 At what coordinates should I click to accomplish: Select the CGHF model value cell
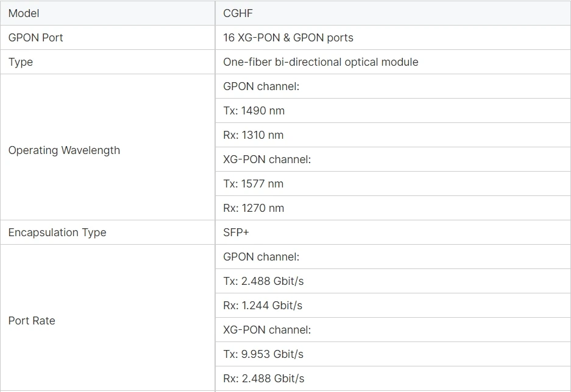pos(238,13)
